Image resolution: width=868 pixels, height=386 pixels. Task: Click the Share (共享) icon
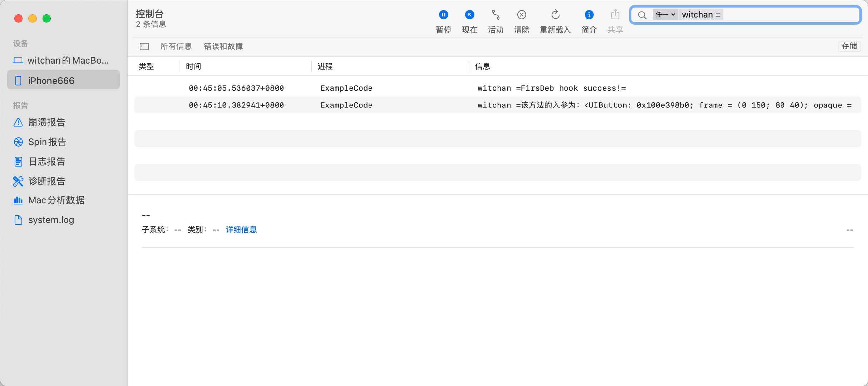(615, 15)
